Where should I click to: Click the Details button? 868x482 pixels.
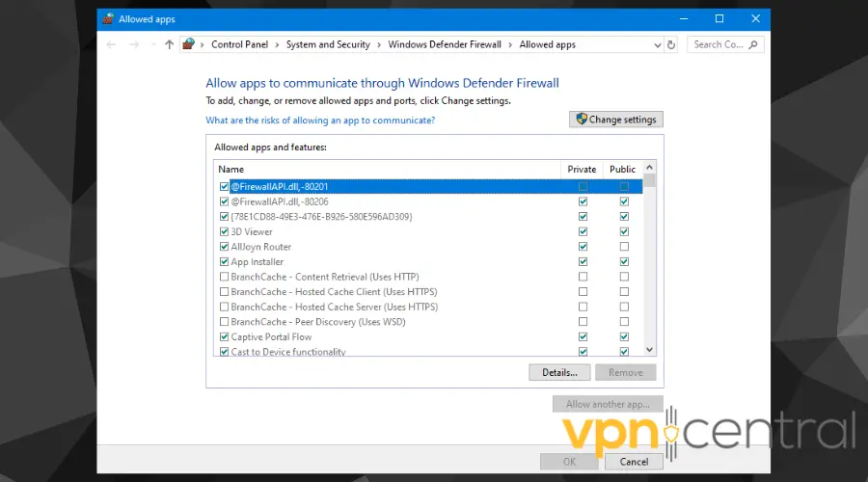(559, 372)
